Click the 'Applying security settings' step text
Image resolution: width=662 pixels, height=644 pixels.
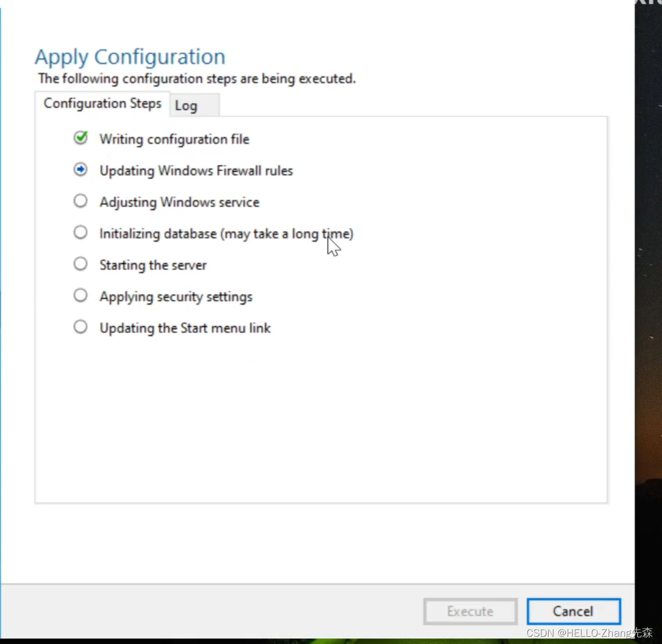point(176,297)
